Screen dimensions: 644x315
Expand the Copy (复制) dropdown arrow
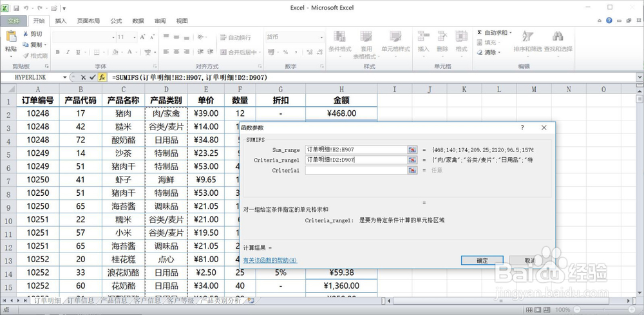tap(45, 44)
